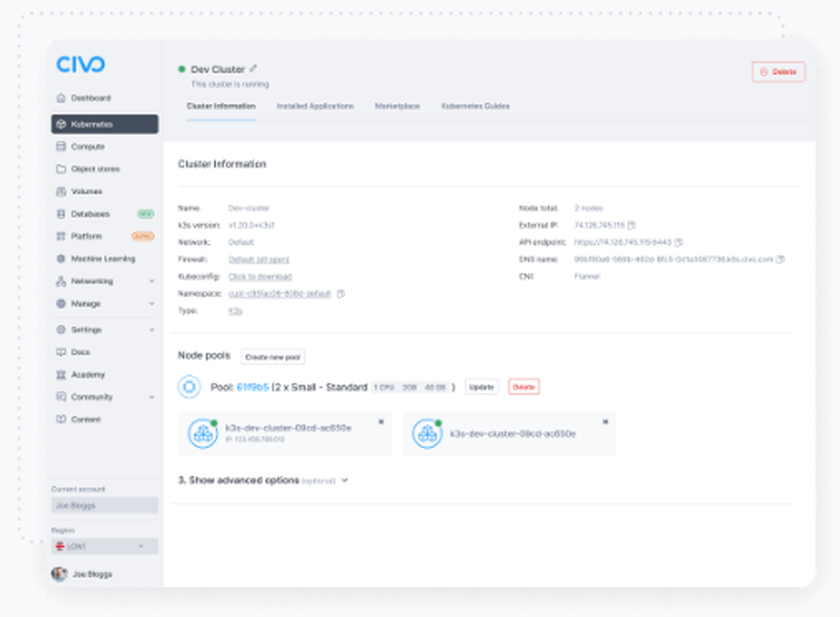The height and width of the screenshot is (617, 840).
Task: Expand the Networking submenu chevron
Action: pyautogui.click(x=151, y=281)
